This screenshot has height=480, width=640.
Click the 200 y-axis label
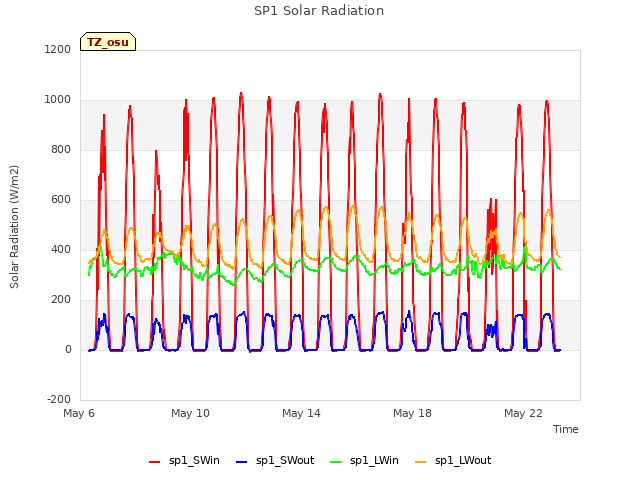(x=61, y=300)
